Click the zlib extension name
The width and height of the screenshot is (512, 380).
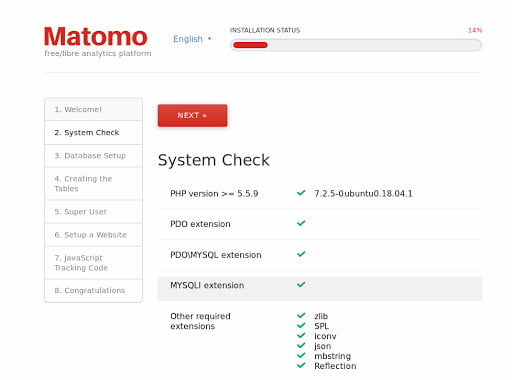pos(321,316)
